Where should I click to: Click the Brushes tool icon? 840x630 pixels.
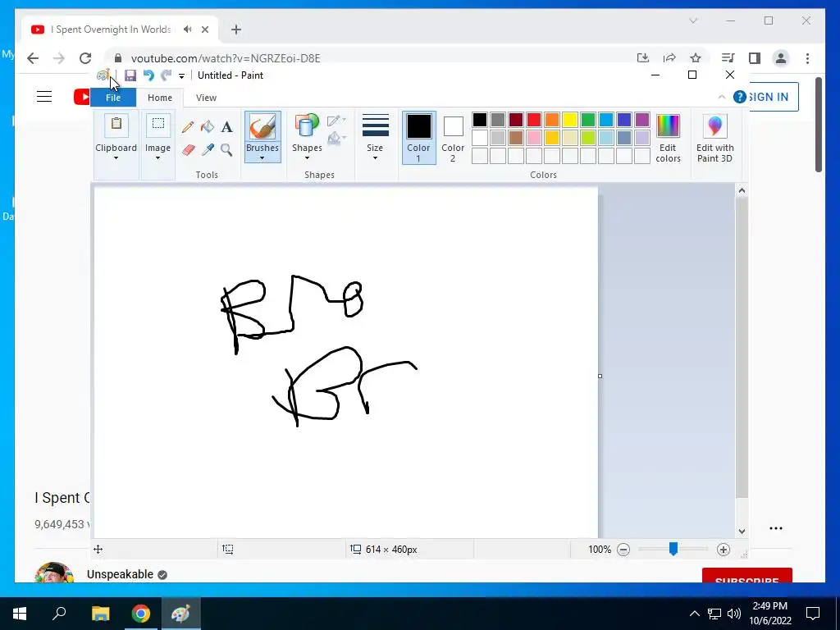tap(262, 127)
